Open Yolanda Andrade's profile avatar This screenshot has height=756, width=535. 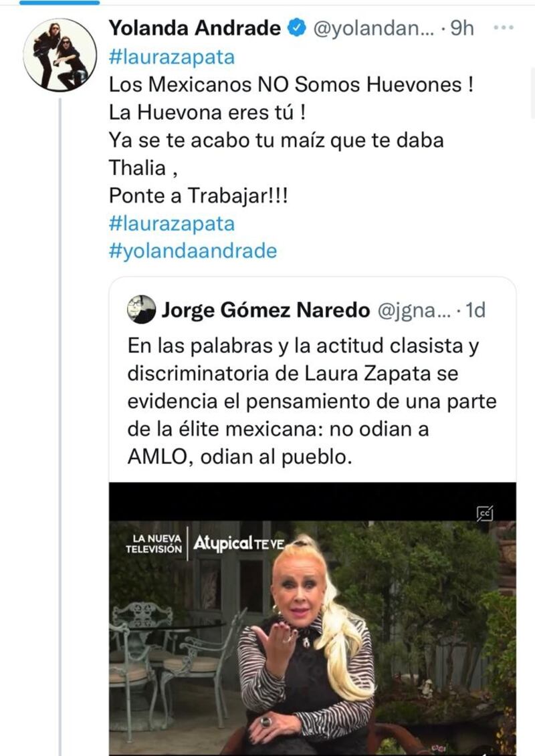[60, 55]
